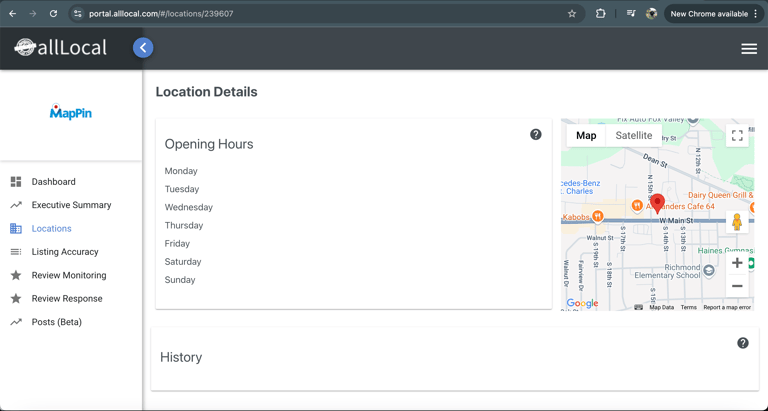768x411 pixels.
Task: Click the Locations building icon
Action: (x=16, y=228)
